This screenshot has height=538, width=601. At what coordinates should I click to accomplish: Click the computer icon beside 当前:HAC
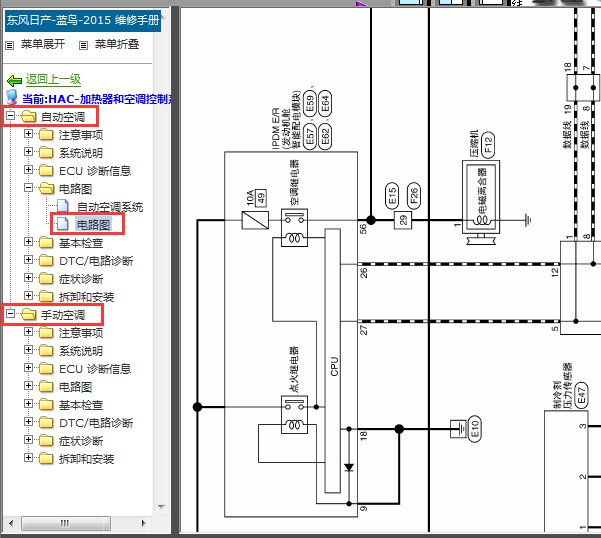pyautogui.click(x=12, y=97)
